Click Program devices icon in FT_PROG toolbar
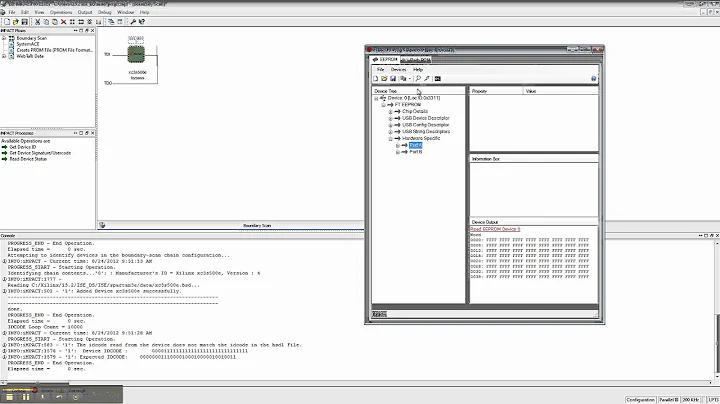Screen dimensions: 720x404 pyautogui.click(x=427, y=79)
